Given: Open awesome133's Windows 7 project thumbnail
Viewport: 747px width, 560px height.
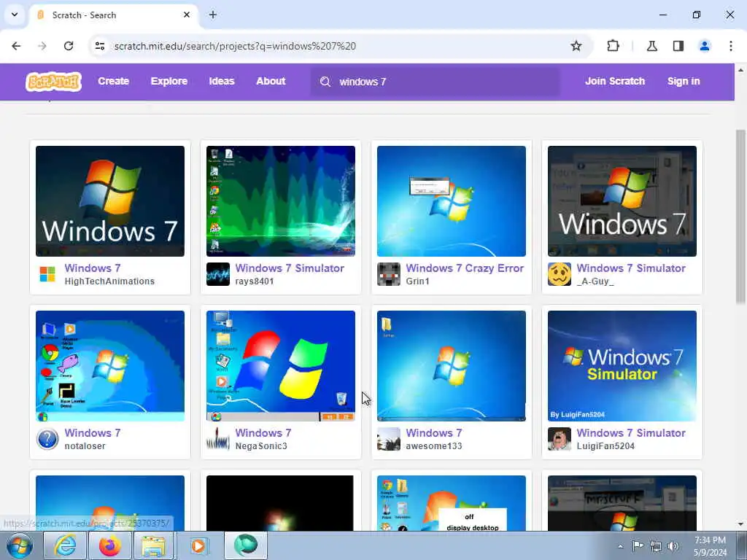Looking at the screenshot, I should 451,366.
